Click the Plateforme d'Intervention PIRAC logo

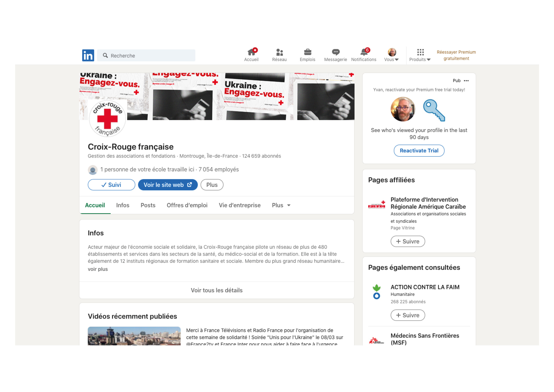(377, 205)
